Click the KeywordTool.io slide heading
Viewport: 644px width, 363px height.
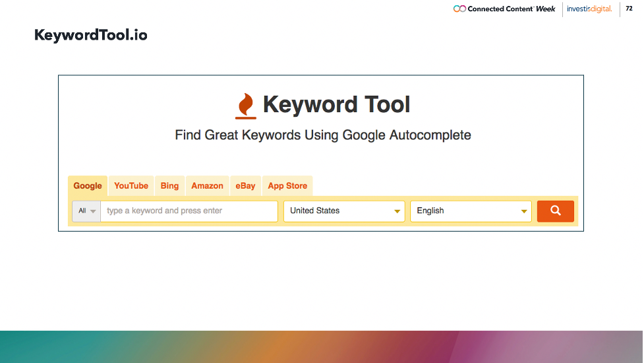(91, 35)
